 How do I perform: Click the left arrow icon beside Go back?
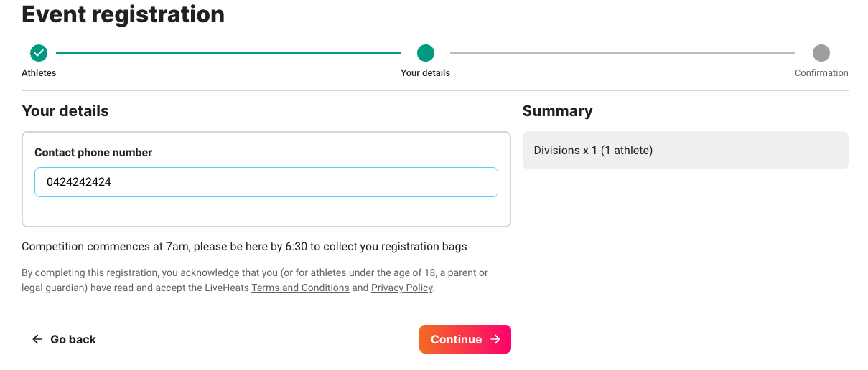click(x=37, y=339)
